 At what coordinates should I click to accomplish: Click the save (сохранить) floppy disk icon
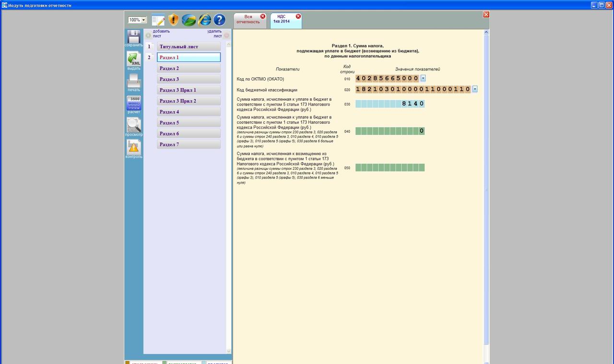(134, 36)
